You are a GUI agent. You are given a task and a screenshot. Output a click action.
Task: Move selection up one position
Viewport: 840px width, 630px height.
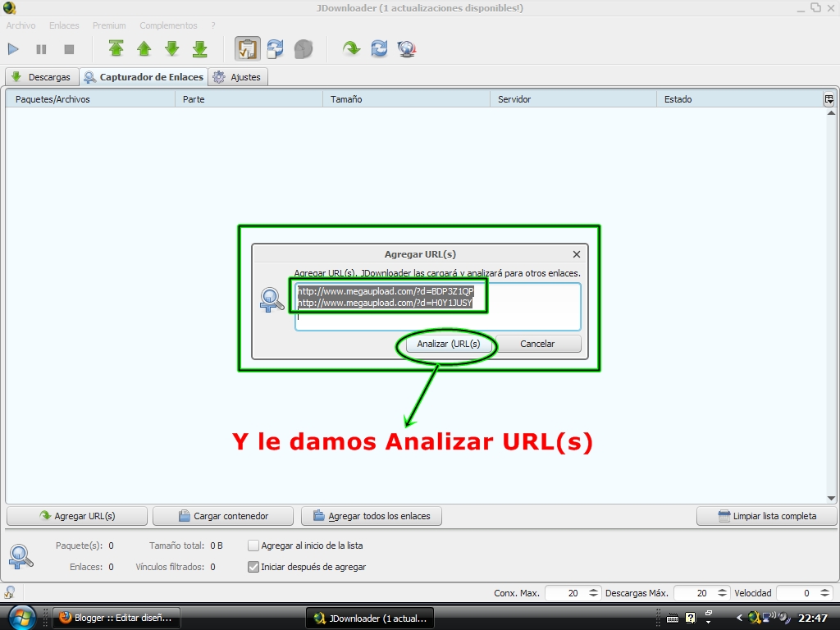coord(144,48)
